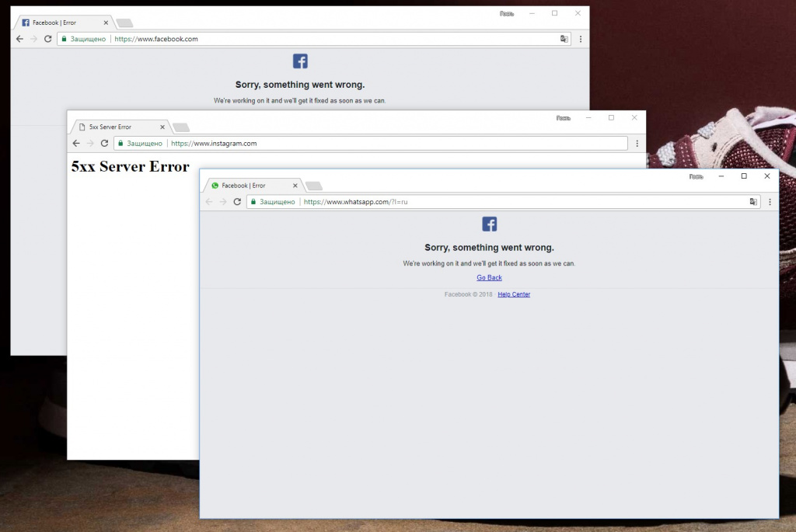Follow the Go Back link

(x=490, y=277)
